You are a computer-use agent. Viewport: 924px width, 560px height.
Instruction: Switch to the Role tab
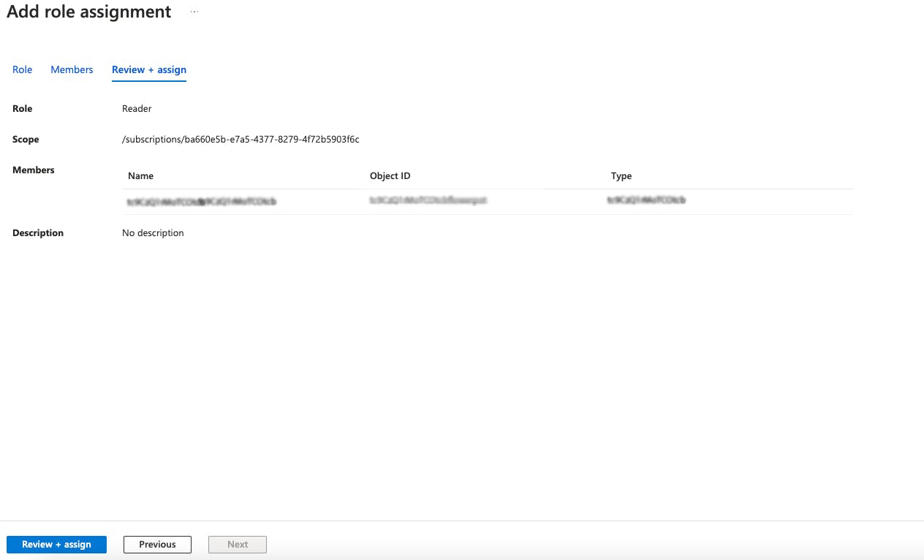pyautogui.click(x=22, y=69)
